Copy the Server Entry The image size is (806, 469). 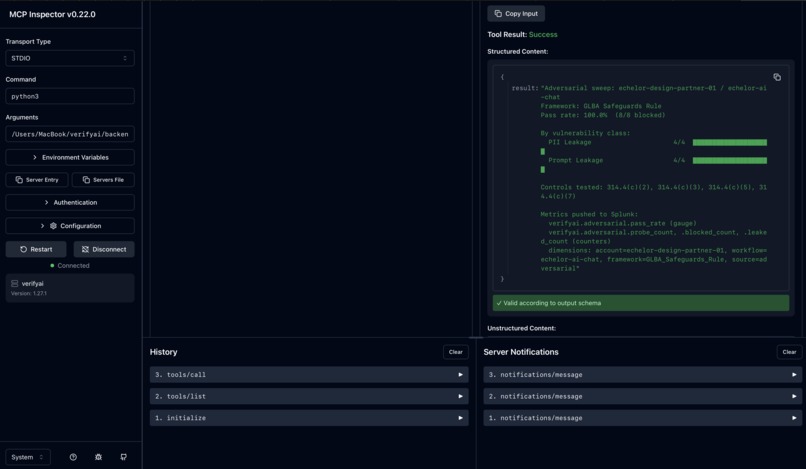[x=37, y=180]
